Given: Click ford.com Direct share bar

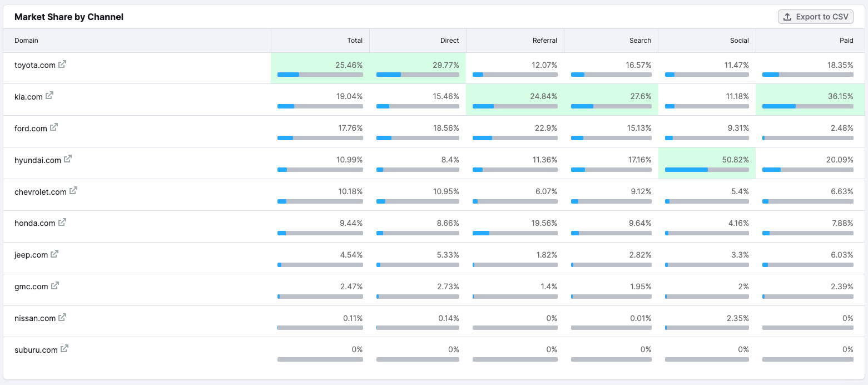Looking at the screenshot, I should click(418, 138).
